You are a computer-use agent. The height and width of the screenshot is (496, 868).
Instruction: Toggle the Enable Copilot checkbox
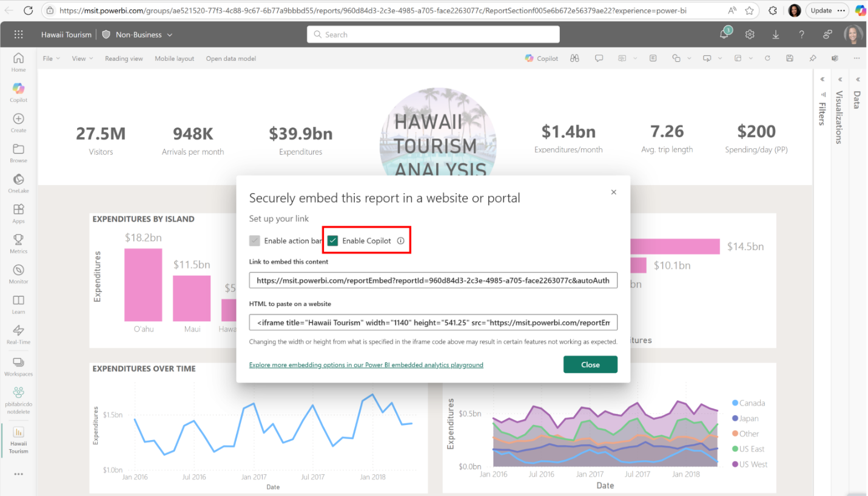[332, 241]
